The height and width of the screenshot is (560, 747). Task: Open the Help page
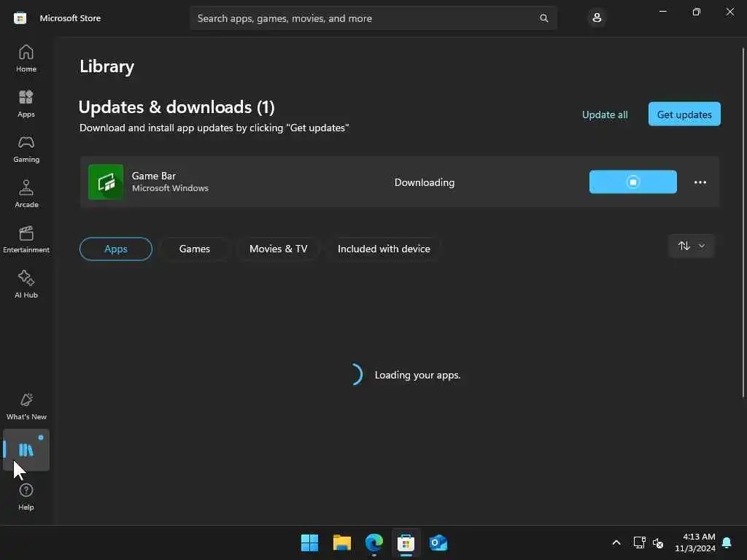pos(26,497)
